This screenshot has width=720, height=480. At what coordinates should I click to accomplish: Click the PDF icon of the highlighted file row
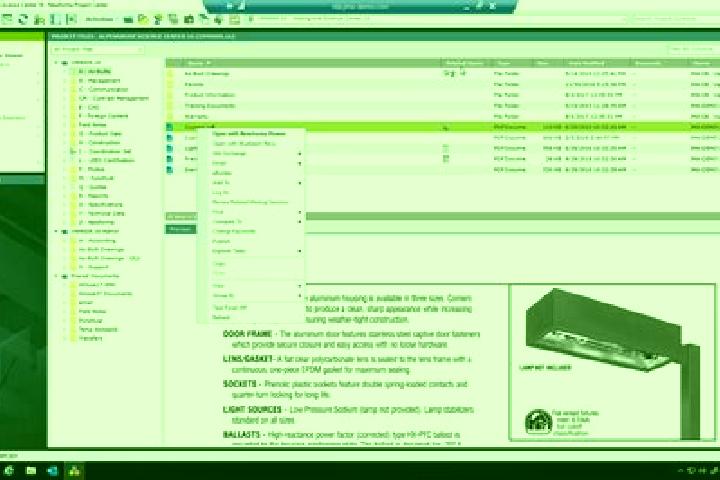tap(170, 127)
